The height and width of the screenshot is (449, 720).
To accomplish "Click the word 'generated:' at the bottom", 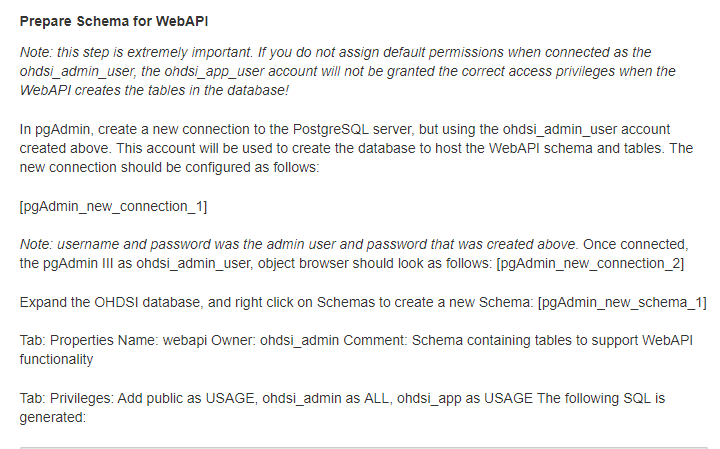I will pyautogui.click(x=53, y=417).
